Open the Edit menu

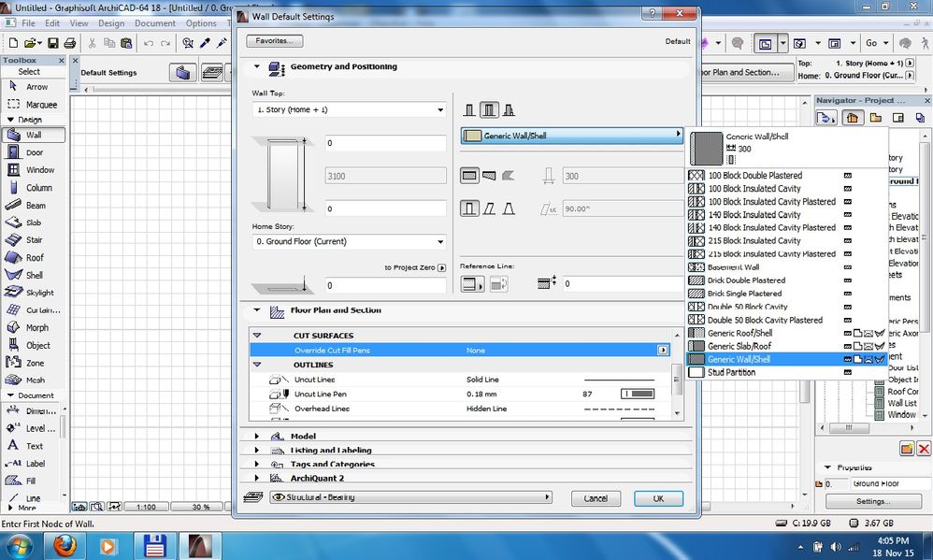click(52, 23)
